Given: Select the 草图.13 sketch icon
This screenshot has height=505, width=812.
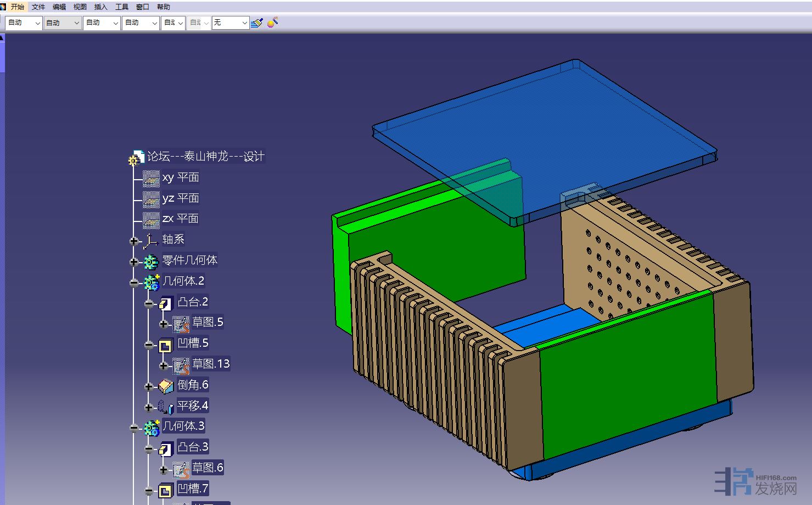Looking at the screenshot, I should (x=181, y=365).
